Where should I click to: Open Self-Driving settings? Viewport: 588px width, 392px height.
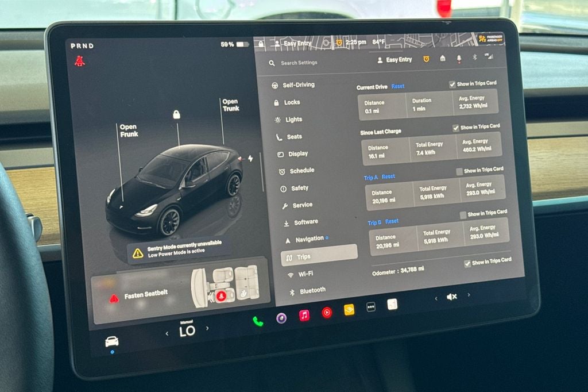293,85
